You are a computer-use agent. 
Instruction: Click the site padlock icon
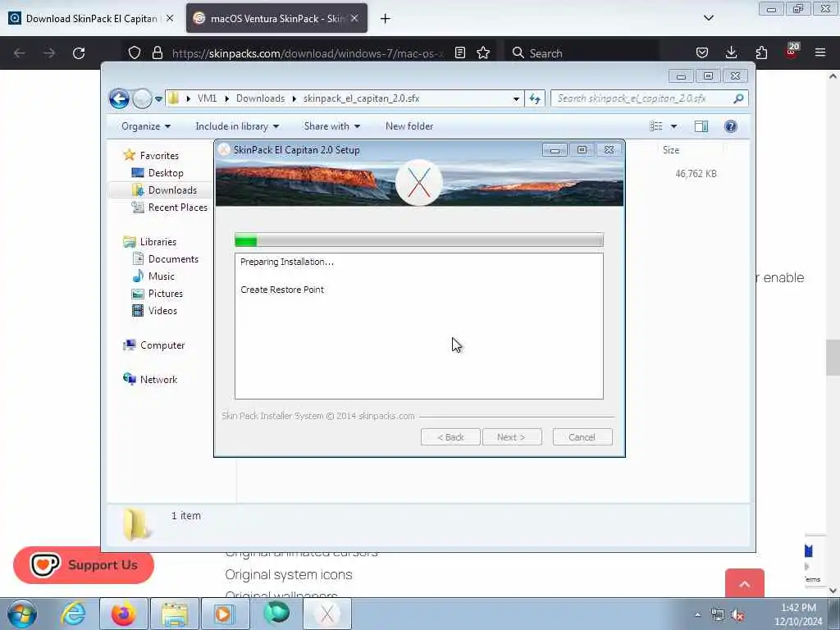[x=157, y=53]
